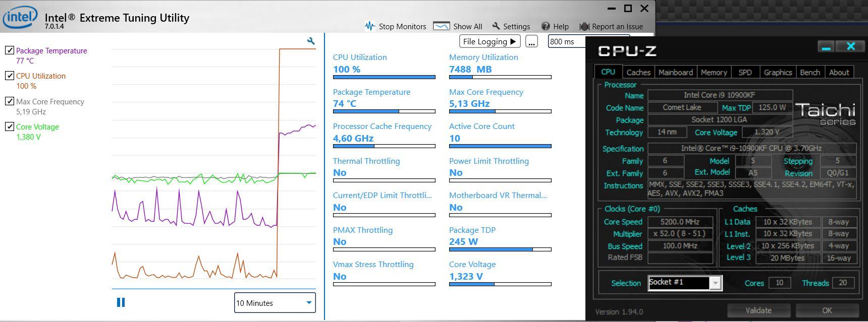868x322 pixels.
Task: Open Socket #1 selection dropdown in CPU-Z
Action: tap(685, 283)
